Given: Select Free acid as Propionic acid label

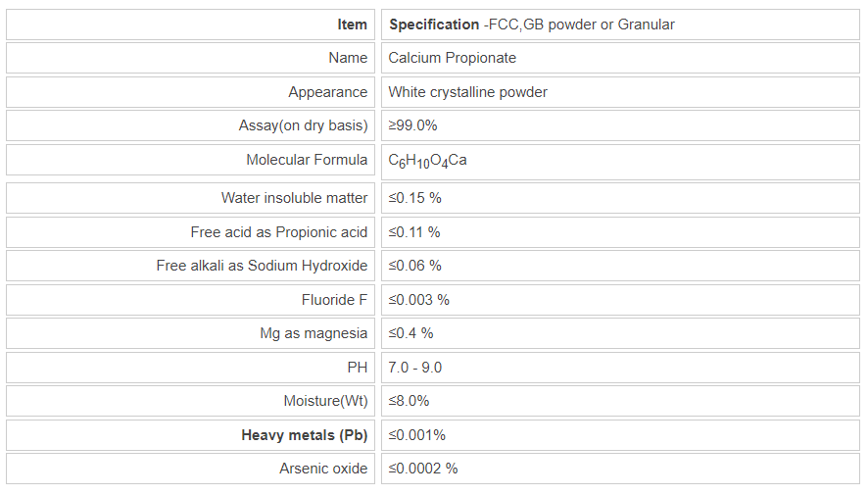Looking at the screenshot, I should [279, 232].
